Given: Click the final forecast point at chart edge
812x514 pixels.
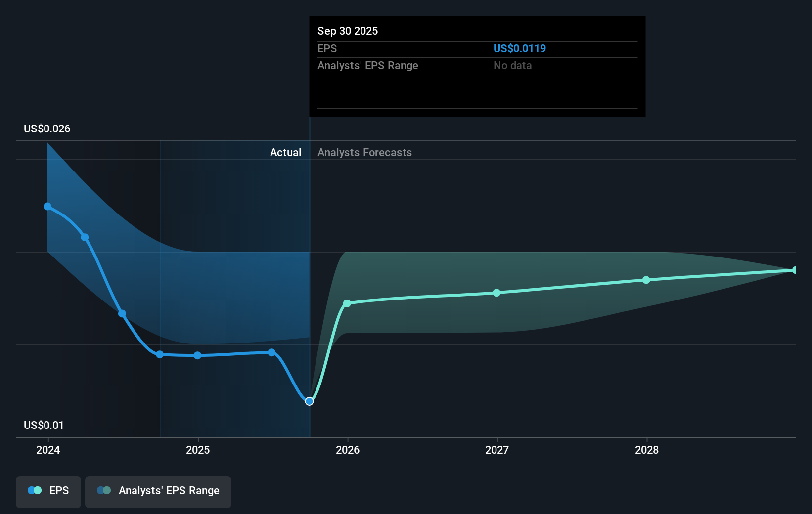Looking at the screenshot, I should point(795,270).
